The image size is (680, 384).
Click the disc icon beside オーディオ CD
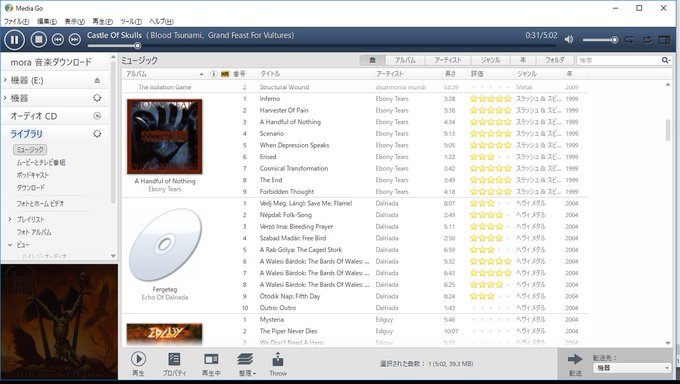pos(97,116)
